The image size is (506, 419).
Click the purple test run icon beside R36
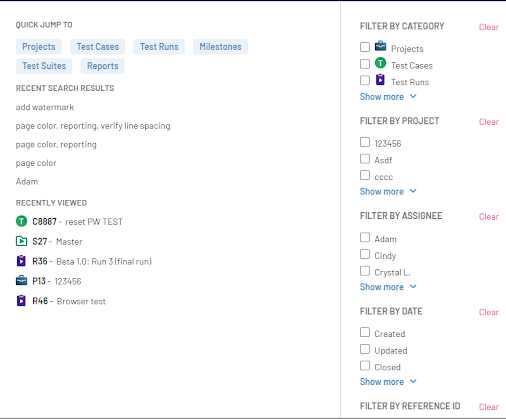tap(21, 261)
